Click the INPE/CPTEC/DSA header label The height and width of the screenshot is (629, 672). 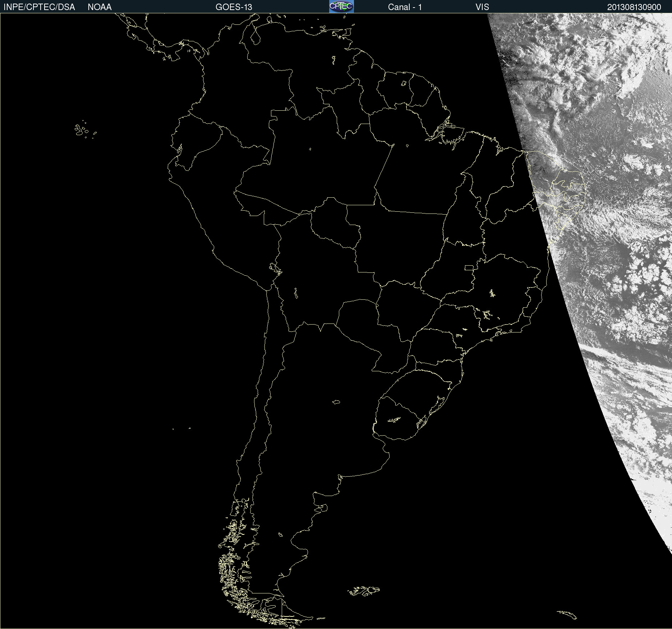tap(39, 7)
